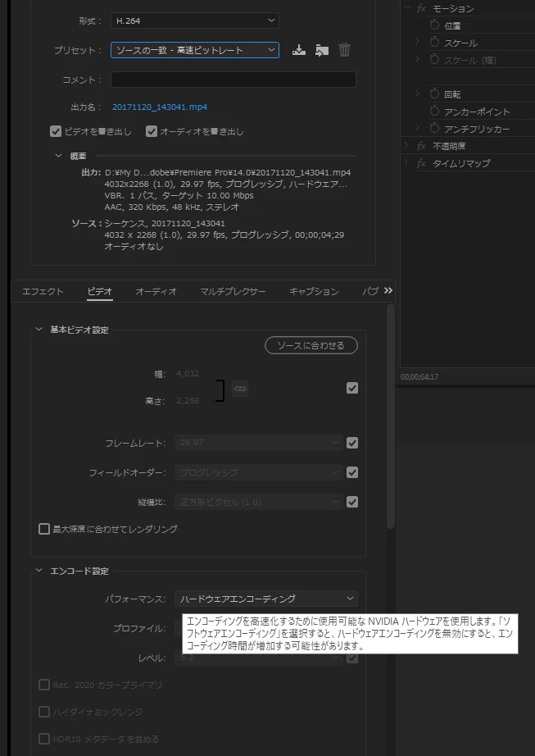Toggle stopwatch for 回転 property
Screen dimensions: 535x756
434,93
